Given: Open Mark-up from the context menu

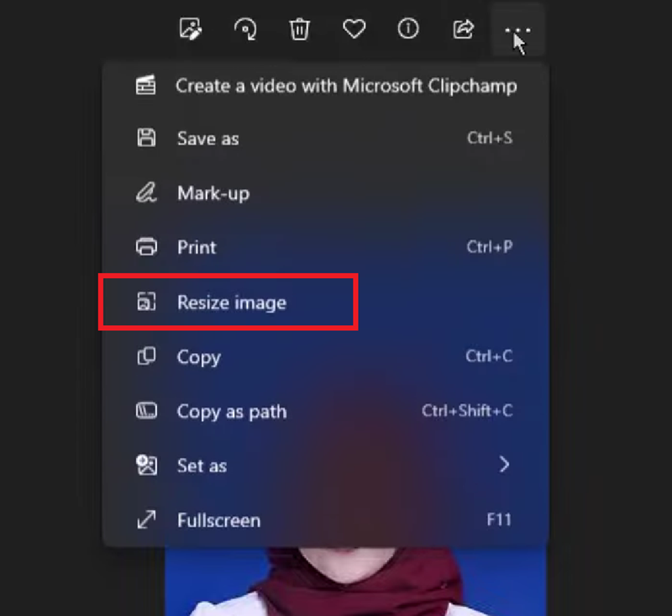Looking at the screenshot, I should pos(213,193).
